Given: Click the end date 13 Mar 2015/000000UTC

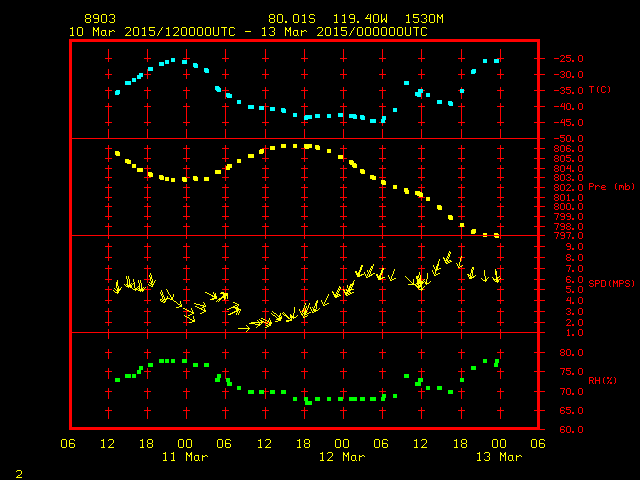Looking at the screenshot, I should point(344,32).
